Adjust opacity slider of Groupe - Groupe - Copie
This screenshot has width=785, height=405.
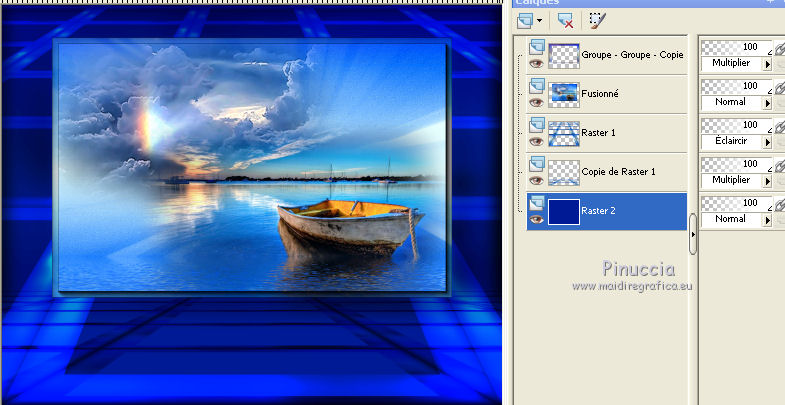pos(736,48)
